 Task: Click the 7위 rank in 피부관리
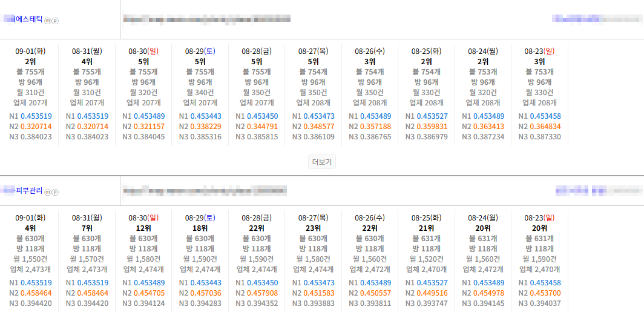87,227
